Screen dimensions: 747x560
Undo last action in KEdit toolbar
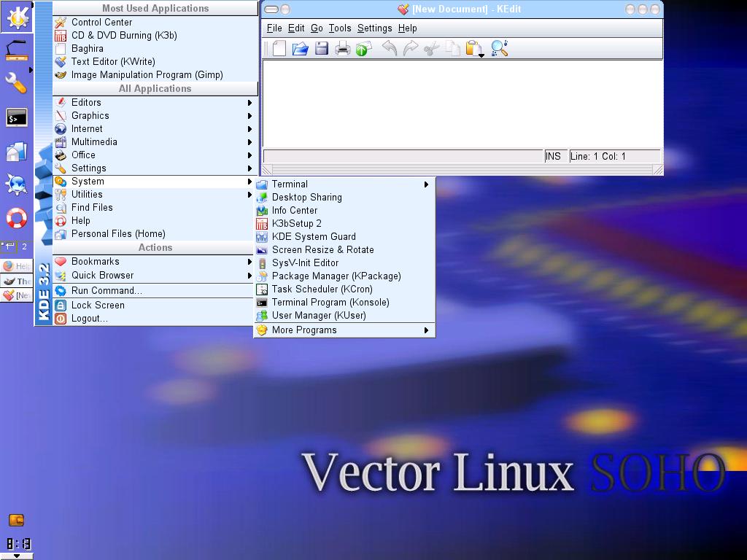(x=390, y=48)
